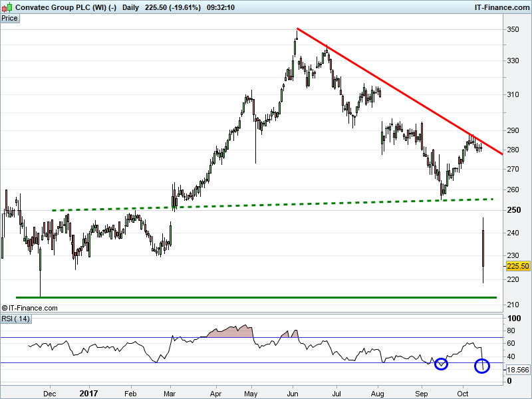Click the 280 price axis label
The image size is (532, 399).
pos(513,150)
